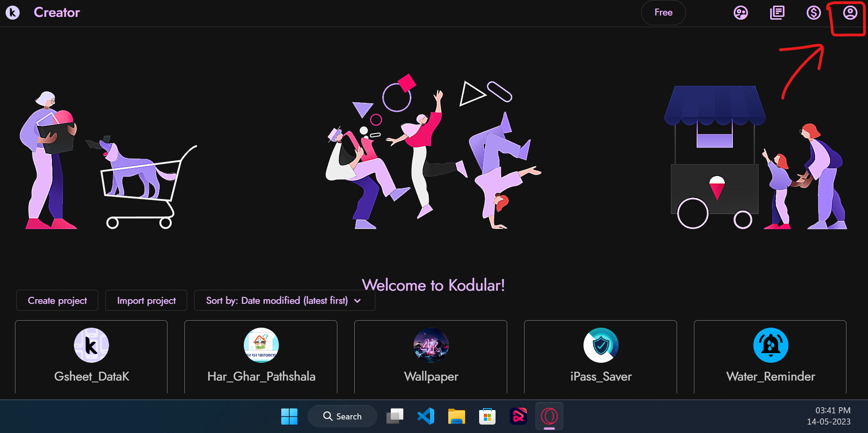Expand the Sort by Date modified dropdown
This screenshot has height=433, width=868.
coord(284,301)
